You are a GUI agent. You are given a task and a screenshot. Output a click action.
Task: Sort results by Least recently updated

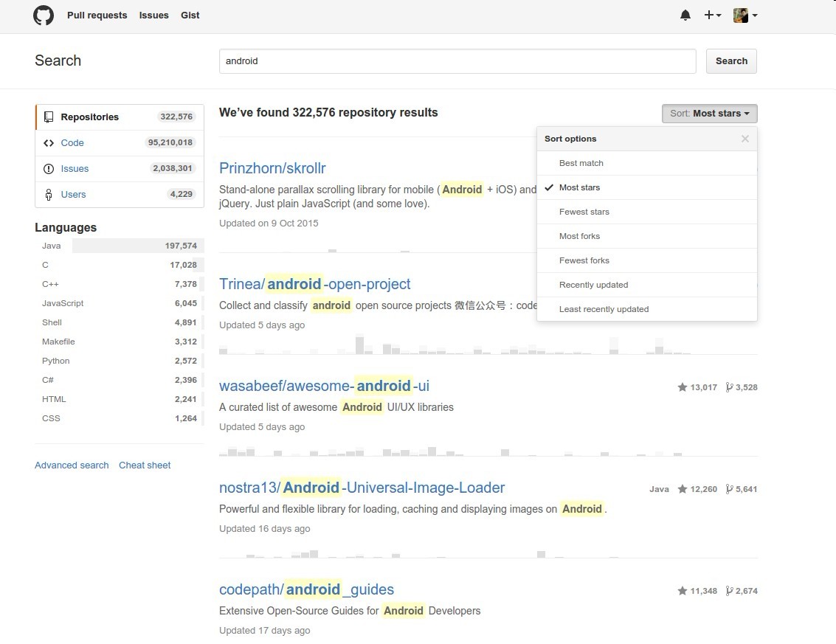click(646, 309)
